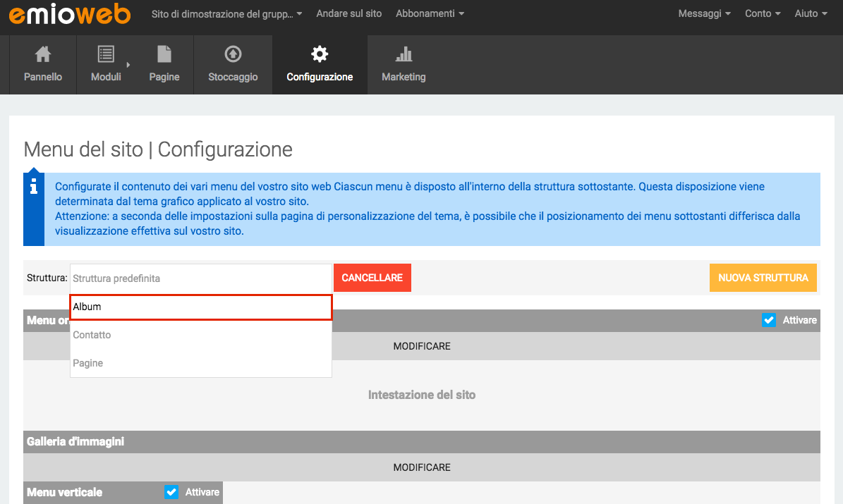The width and height of the screenshot is (843, 504).
Task: Uncheck Attivare for Menu verticale
Action: 171,492
